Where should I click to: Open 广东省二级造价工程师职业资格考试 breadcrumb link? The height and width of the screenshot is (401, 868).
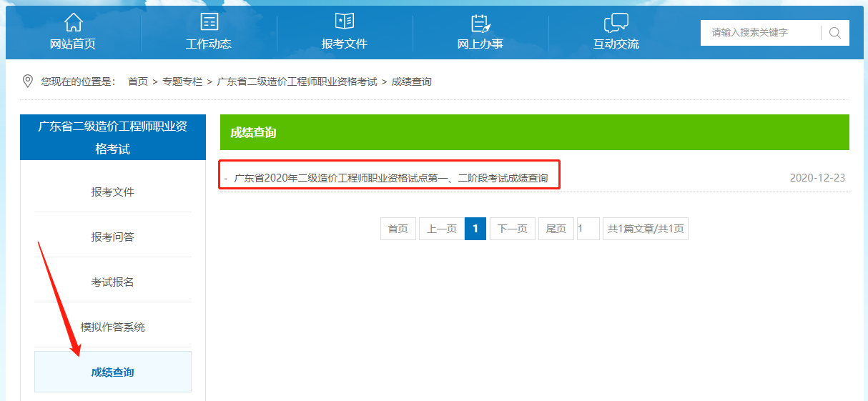tap(297, 81)
